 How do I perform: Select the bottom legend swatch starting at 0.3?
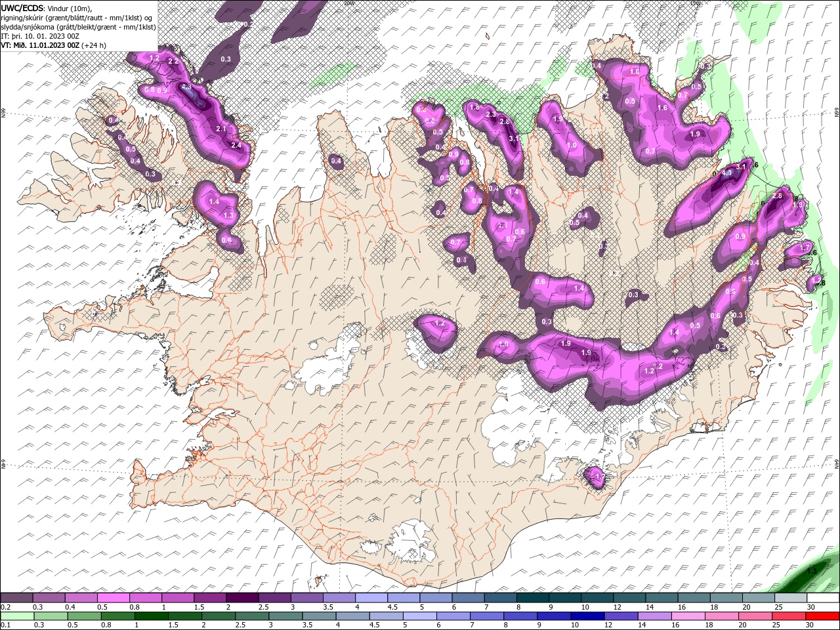[x=51, y=616]
